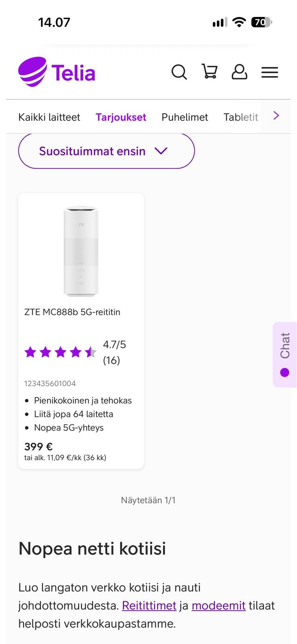The height and width of the screenshot is (644, 297).
Task: Select the Tarjoukset tab
Action: [x=121, y=117]
